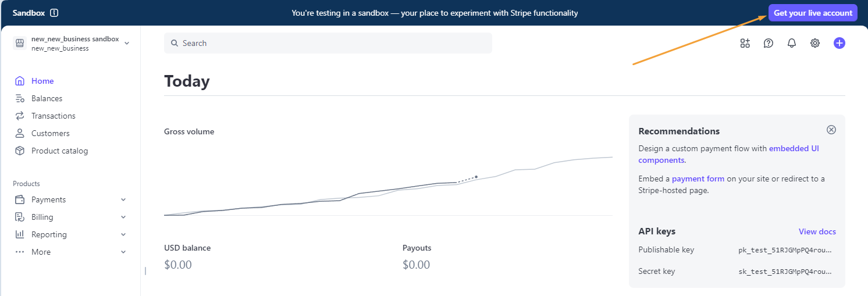Screen dimensions: 868x296
Task: Open the account switcher dropdown
Action: pos(127,43)
